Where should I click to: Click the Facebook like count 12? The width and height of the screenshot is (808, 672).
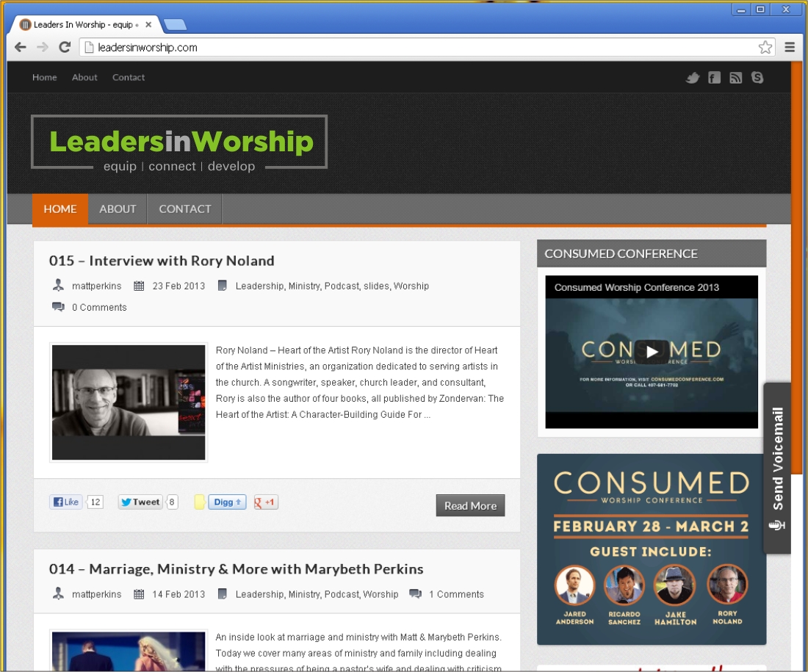point(95,502)
